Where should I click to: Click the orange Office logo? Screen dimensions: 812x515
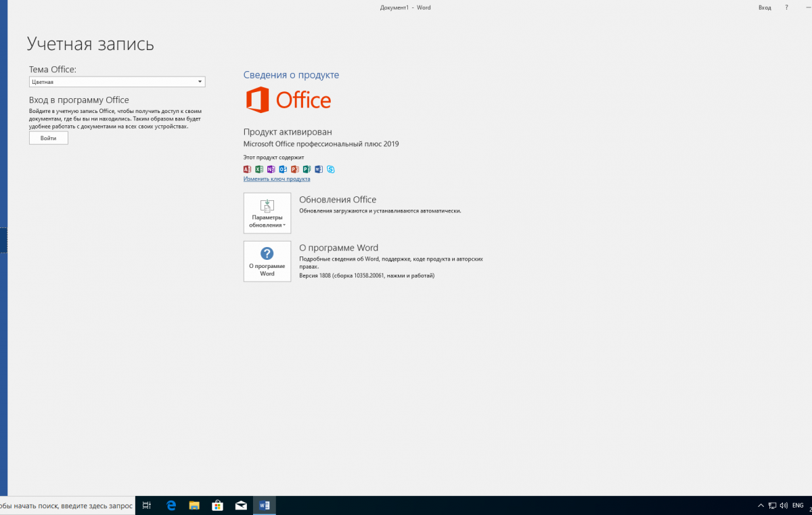288,100
